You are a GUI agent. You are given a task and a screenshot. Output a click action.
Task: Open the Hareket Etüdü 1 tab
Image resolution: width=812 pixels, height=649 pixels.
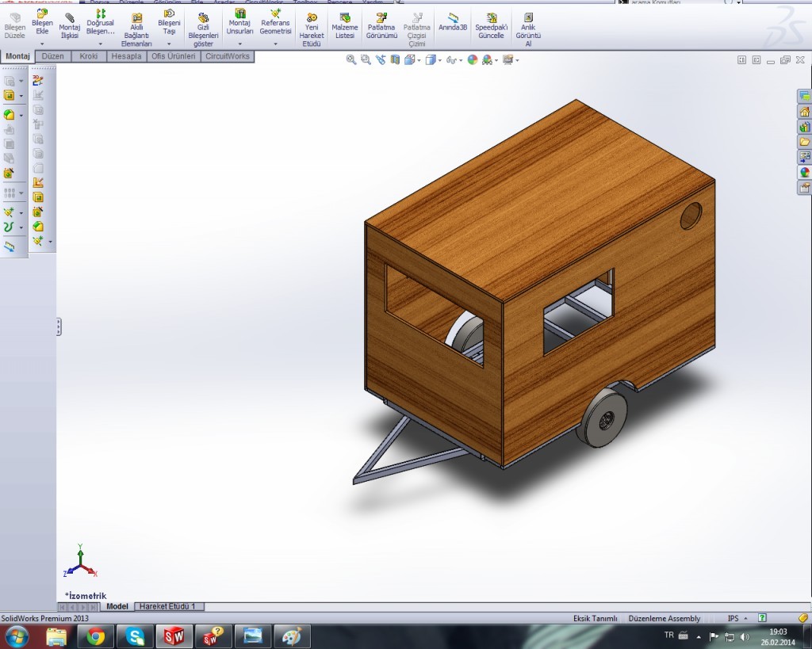[167, 606]
